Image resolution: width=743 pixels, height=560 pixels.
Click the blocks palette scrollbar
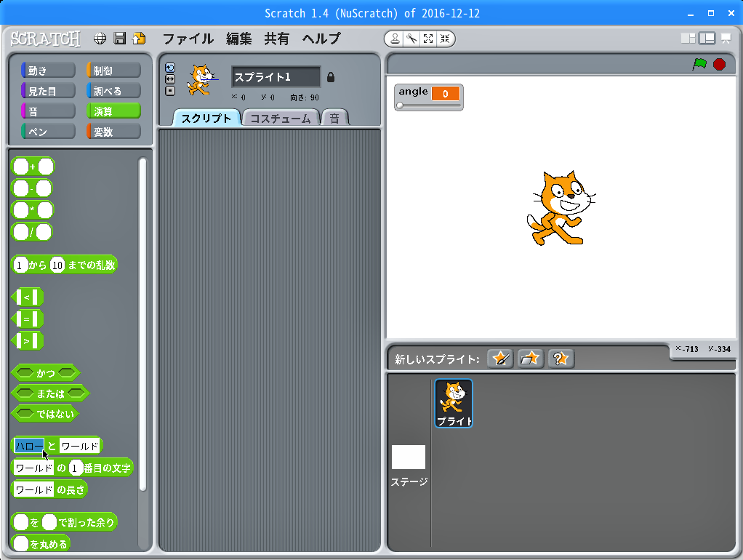[x=142, y=324]
